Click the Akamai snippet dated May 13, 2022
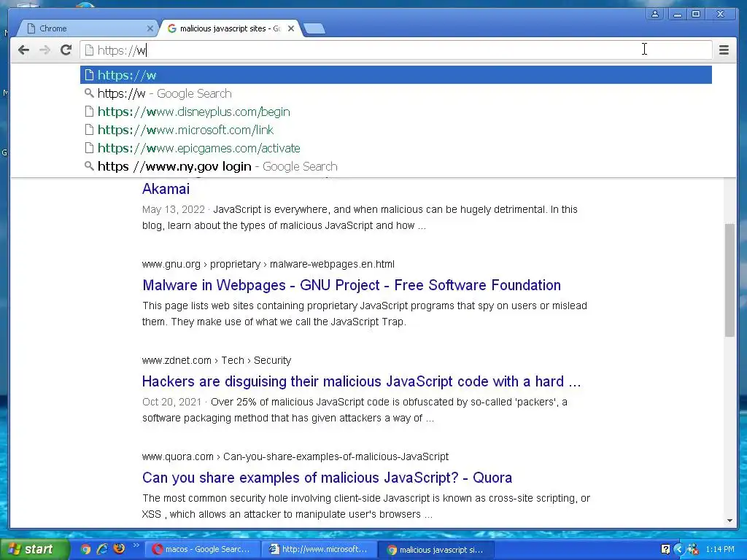747x560 pixels. point(360,217)
